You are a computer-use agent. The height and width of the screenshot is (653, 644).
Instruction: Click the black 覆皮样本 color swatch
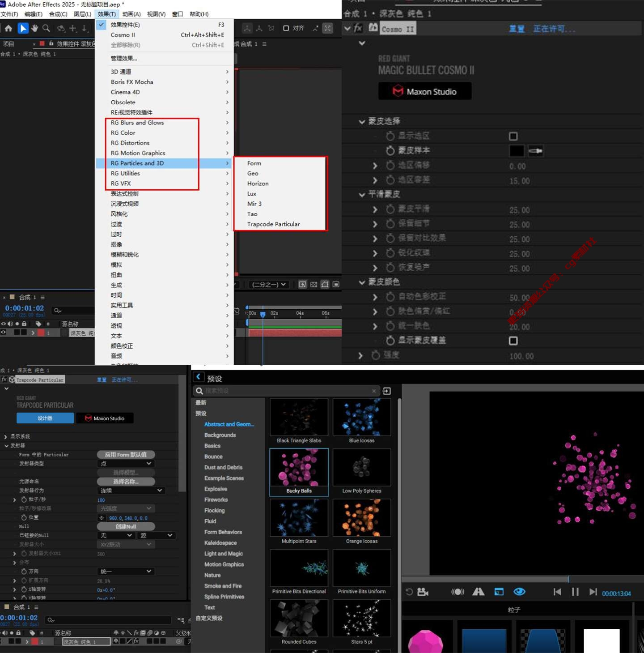click(517, 151)
